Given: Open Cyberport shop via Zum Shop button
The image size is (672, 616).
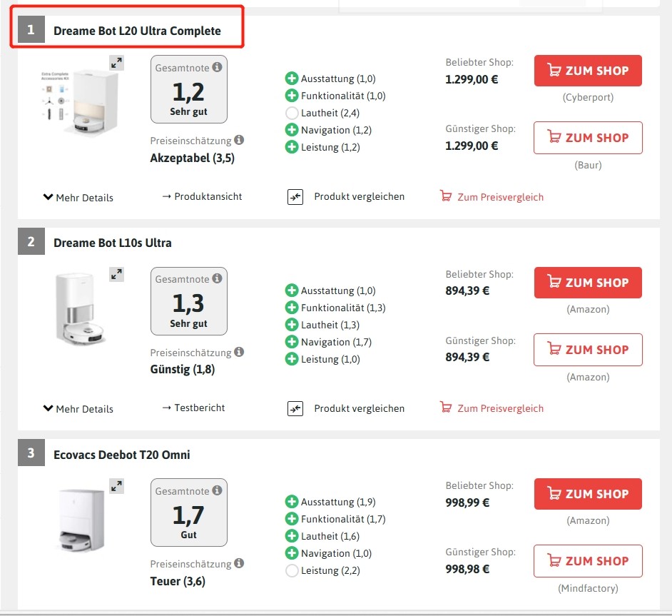Looking at the screenshot, I should (588, 71).
